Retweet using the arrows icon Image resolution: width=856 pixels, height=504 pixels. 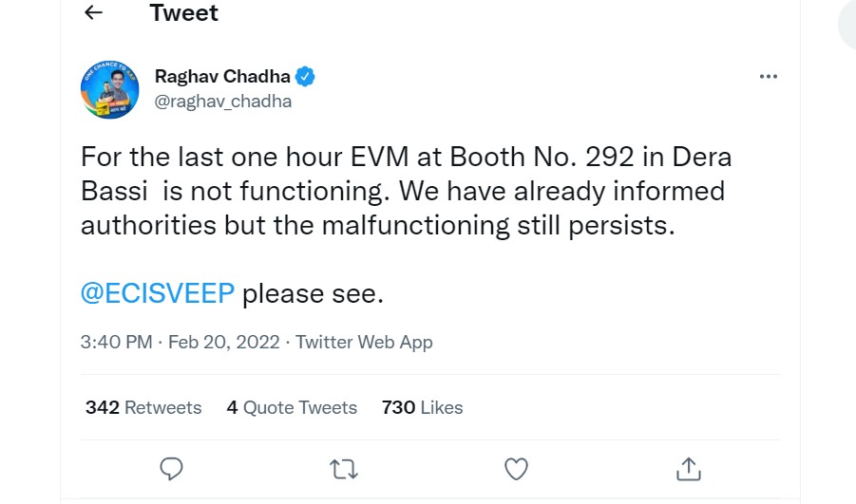(342, 468)
